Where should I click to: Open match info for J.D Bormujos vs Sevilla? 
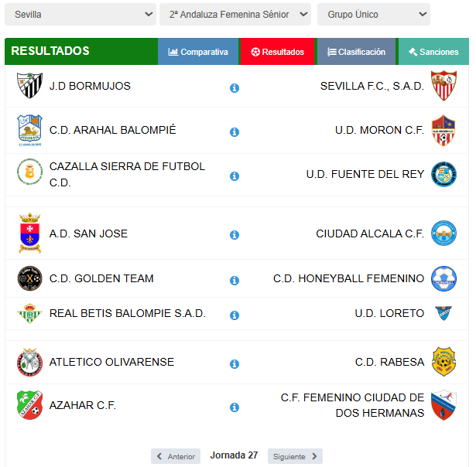coord(235,88)
